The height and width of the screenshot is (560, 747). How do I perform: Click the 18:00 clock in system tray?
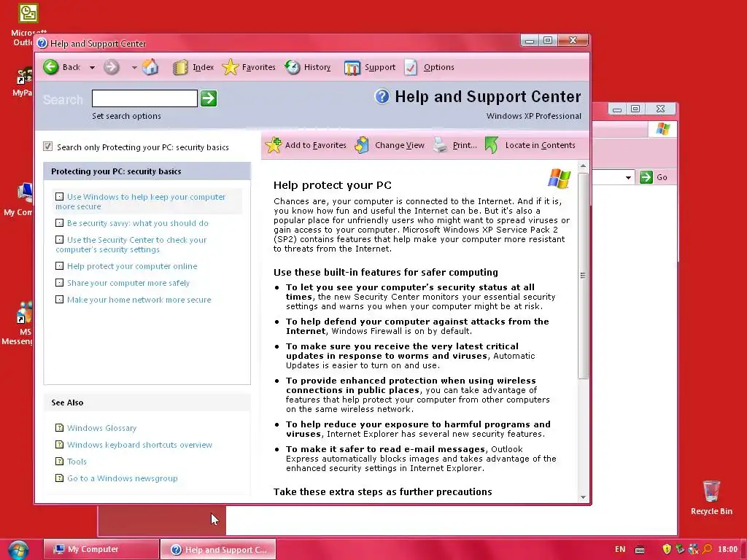click(727, 549)
